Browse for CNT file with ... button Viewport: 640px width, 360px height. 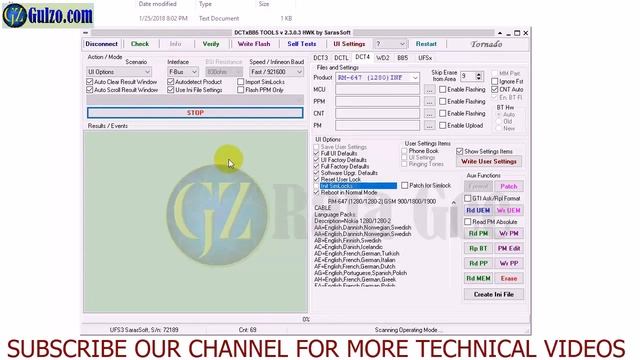(x=429, y=113)
